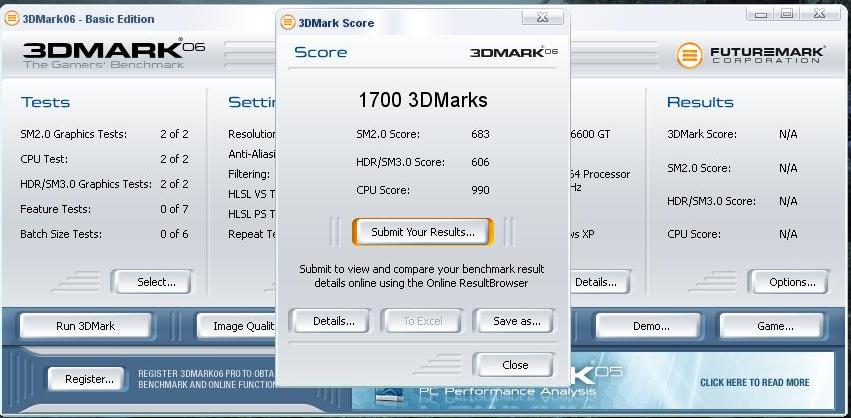Click the PCMark05 PC Performance Analysis banner

(x=593, y=380)
